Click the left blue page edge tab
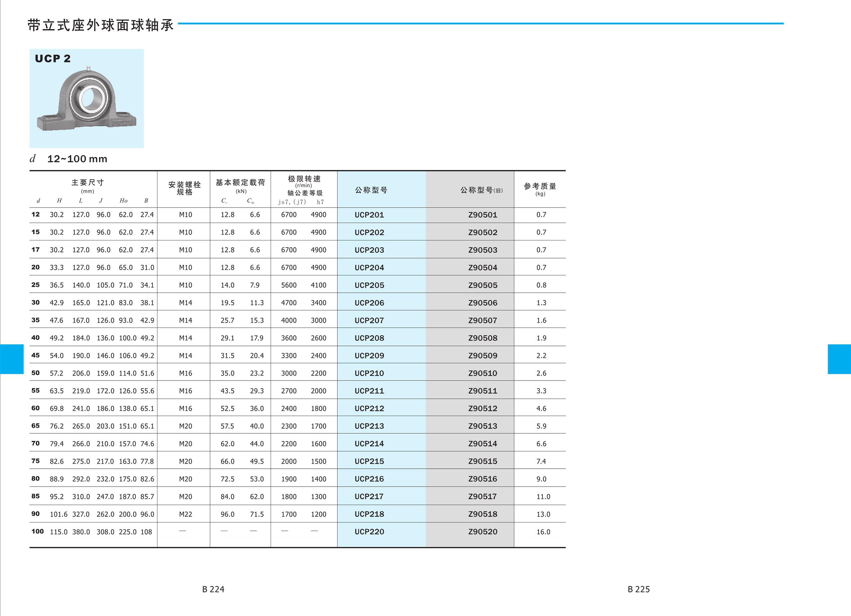 (12, 359)
